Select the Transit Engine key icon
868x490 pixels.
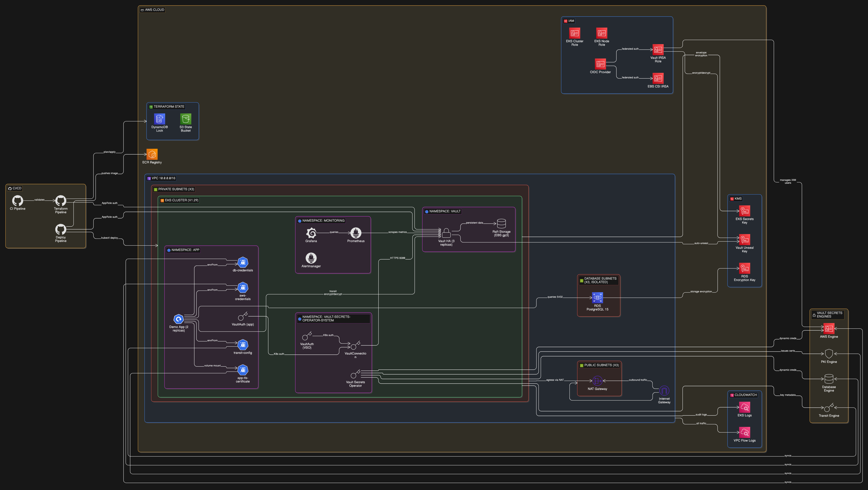[829, 407]
